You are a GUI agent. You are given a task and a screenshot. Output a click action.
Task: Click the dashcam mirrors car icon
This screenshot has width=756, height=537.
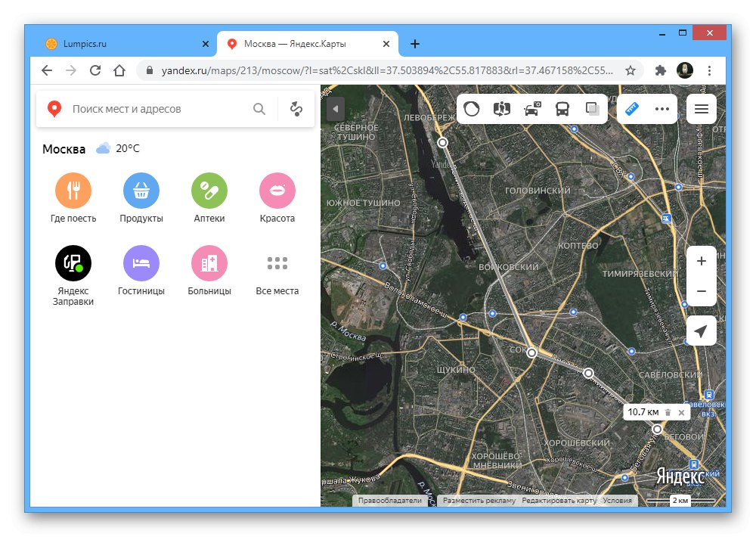point(531,109)
